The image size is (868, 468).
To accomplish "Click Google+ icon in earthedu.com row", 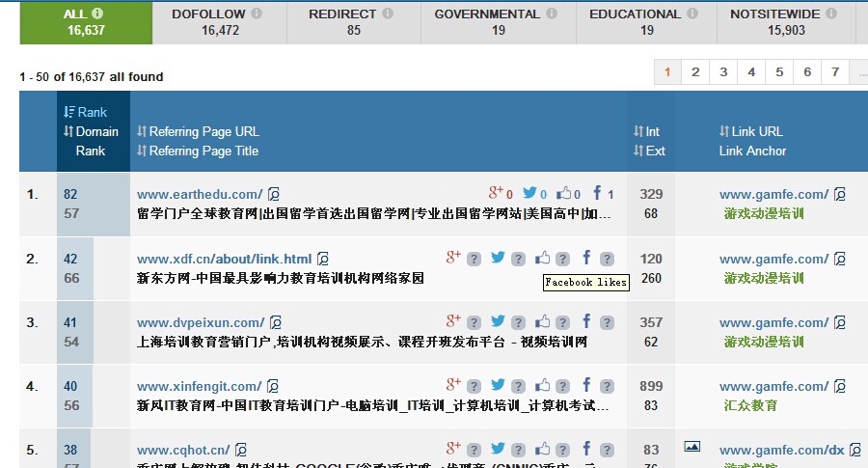I will coord(496,193).
